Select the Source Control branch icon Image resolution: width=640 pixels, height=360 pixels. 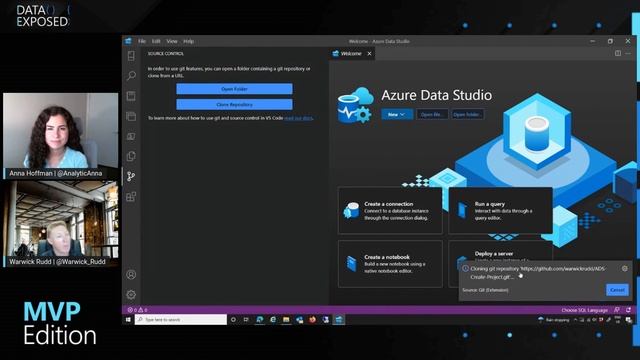point(131,176)
